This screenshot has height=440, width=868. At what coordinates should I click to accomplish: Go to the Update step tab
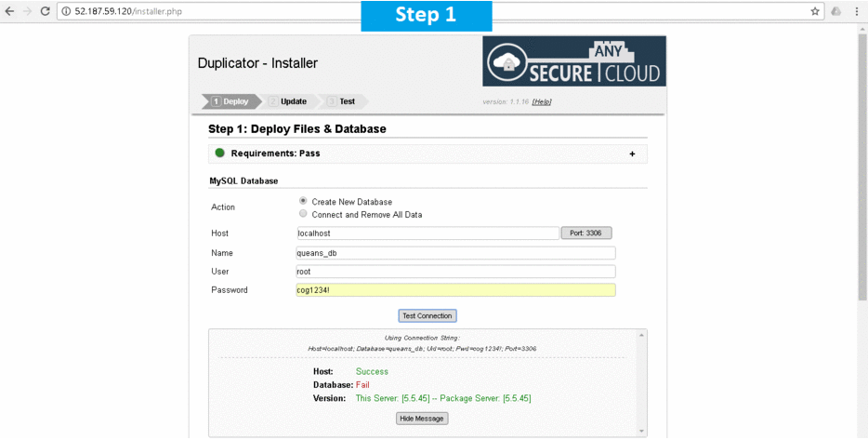click(292, 101)
